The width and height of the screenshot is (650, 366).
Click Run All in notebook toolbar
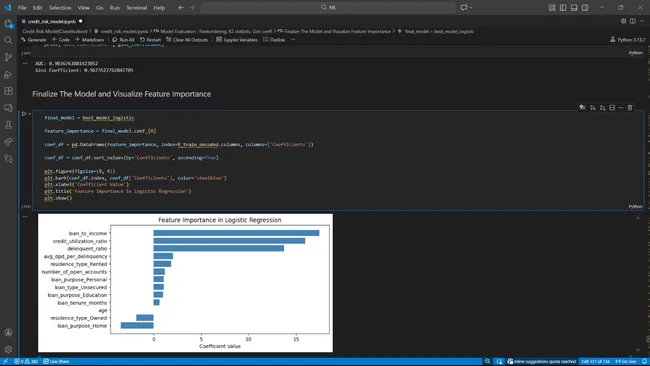click(x=123, y=40)
